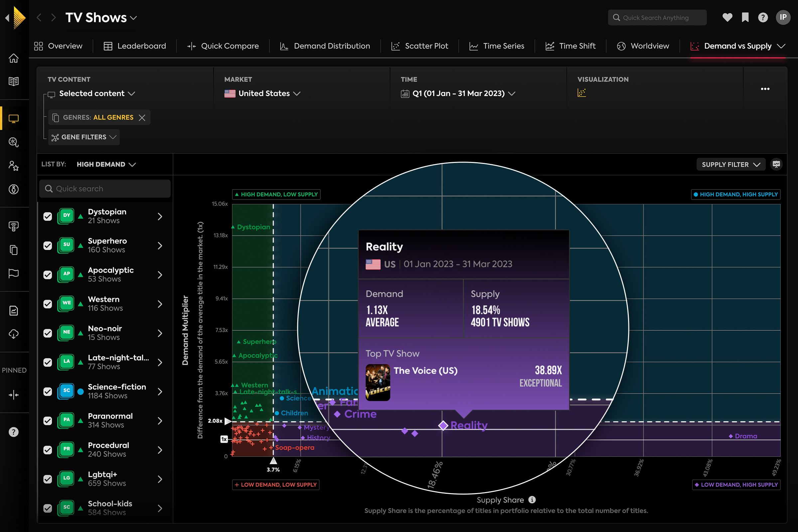Toggle the Apocalyptic genre checkbox

tap(48, 275)
